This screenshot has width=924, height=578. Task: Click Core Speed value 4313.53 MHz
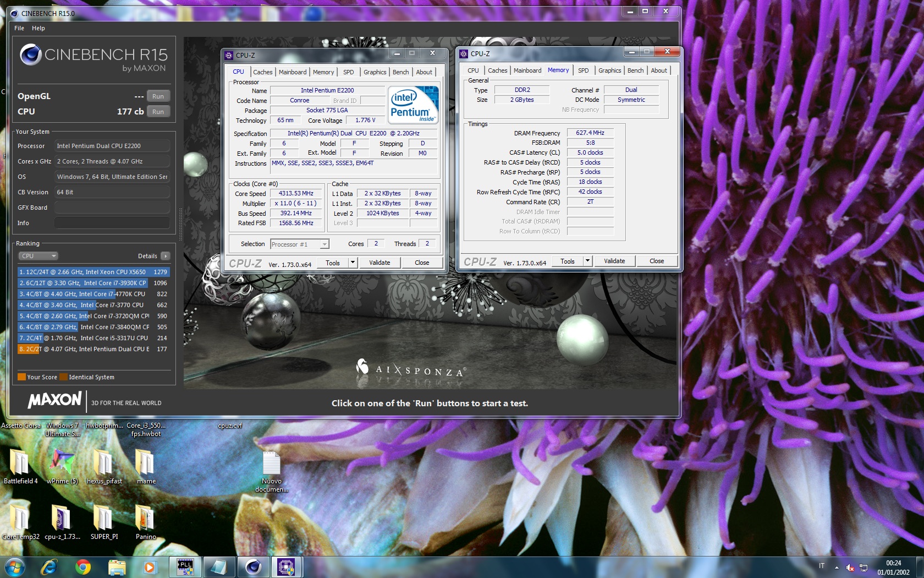296,194
